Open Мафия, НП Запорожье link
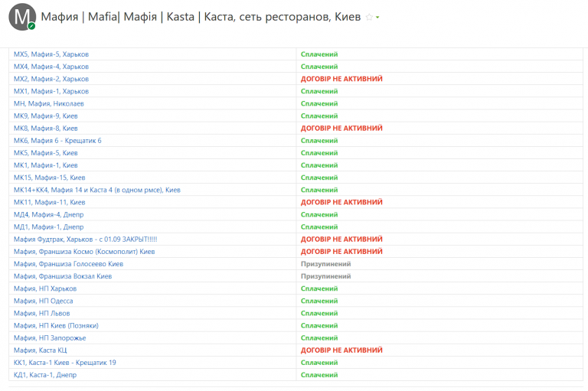This screenshot has width=588, height=391. 50,338
